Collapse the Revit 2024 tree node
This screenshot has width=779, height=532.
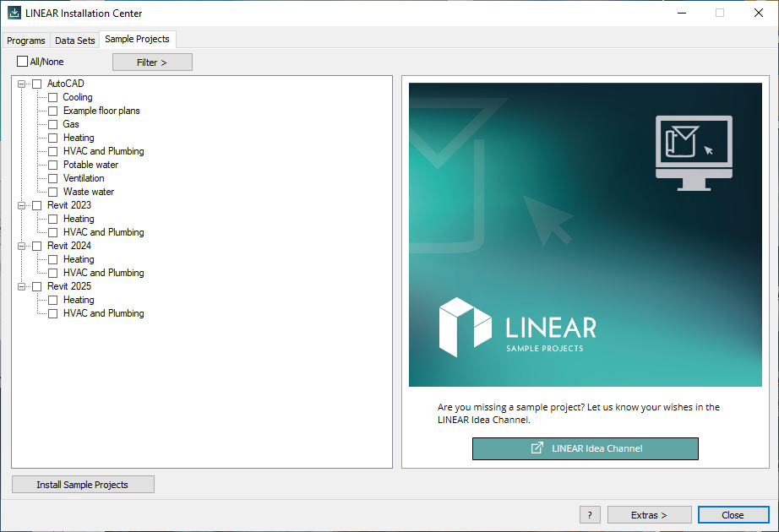[21, 246]
